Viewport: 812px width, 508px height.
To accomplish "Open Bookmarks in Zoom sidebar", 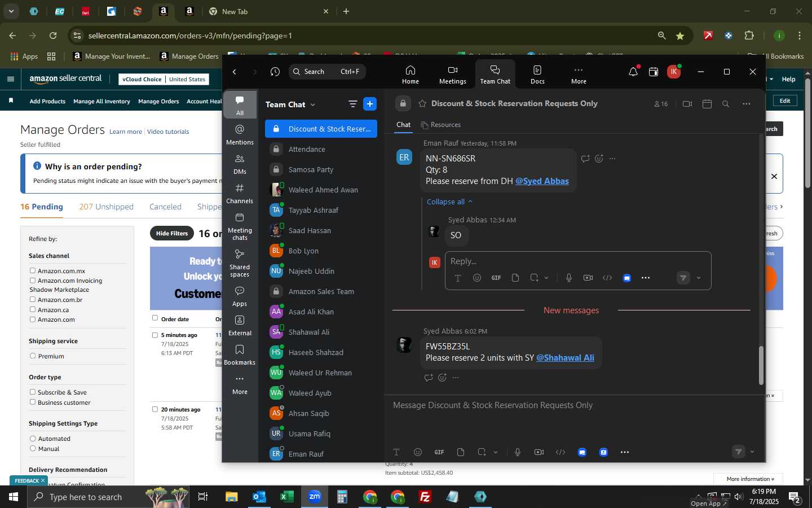I will pos(240,355).
